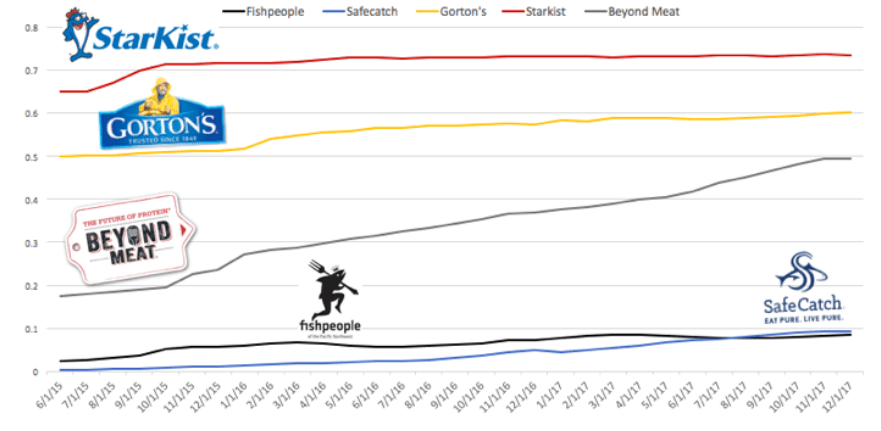Click the SafeCatch logo
The image size is (881, 431).
(x=804, y=288)
